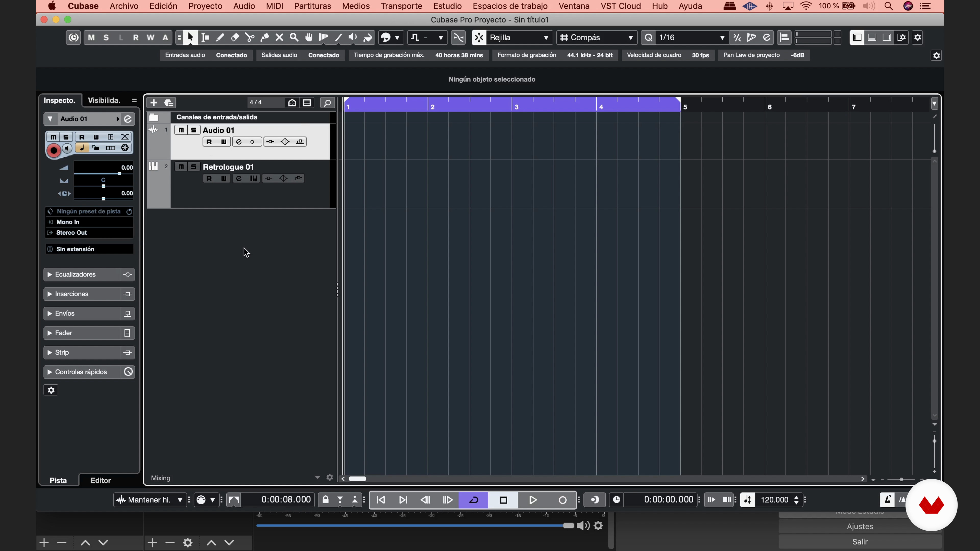Select the Comp hand tool
980x551 pixels.
[x=309, y=37]
